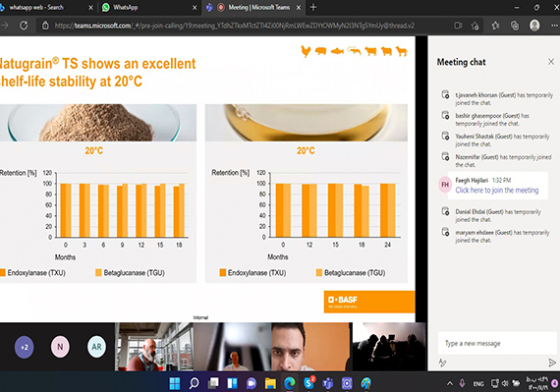Click here to join the meeting link
The height and width of the screenshot is (392, 560).
click(x=497, y=190)
